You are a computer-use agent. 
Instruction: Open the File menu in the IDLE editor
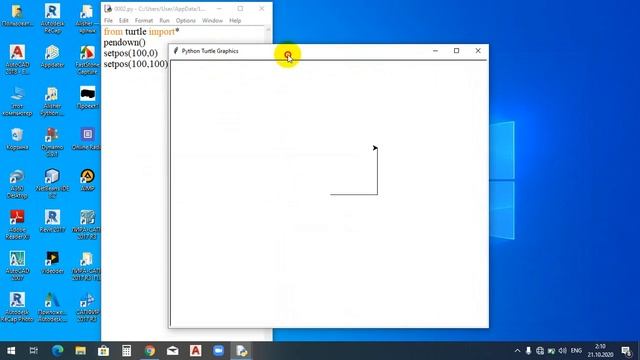pos(108,20)
